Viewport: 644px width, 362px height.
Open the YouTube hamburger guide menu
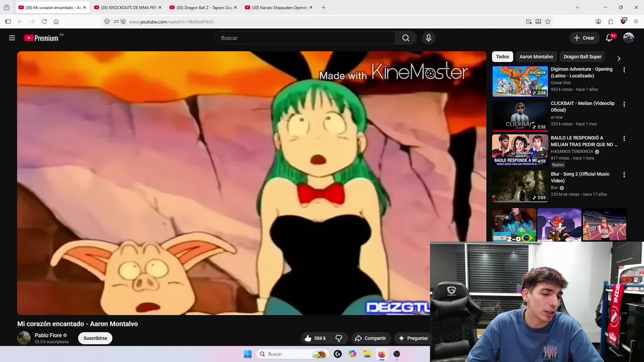12,38
